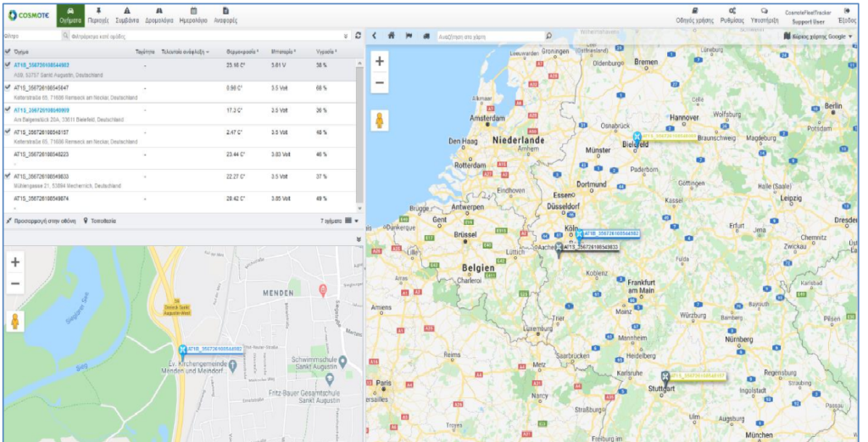Switch to the Αναφορές tab
Viewport: 868px width, 442px height.
[x=224, y=14]
